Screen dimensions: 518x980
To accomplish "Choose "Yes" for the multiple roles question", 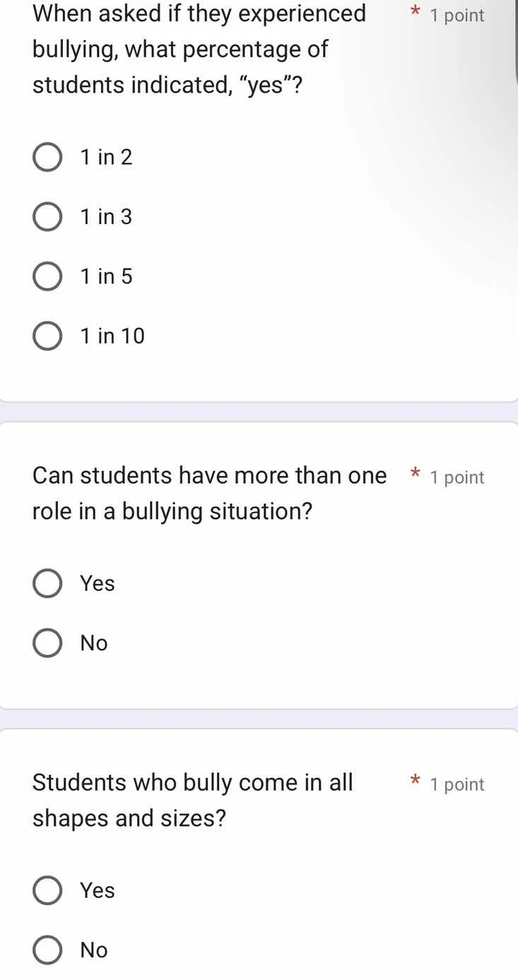I will pos(47,583).
